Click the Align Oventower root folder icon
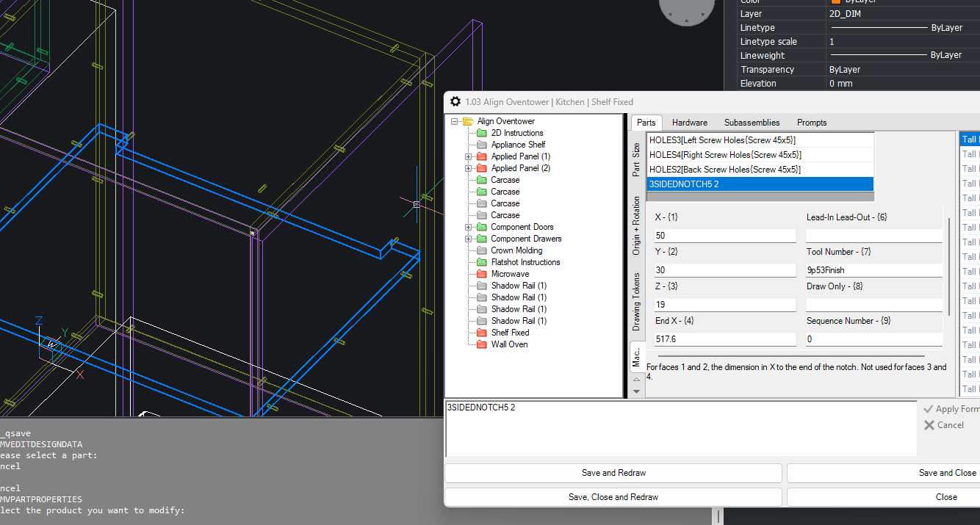The height and width of the screenshot is (525, 980). 467,121
